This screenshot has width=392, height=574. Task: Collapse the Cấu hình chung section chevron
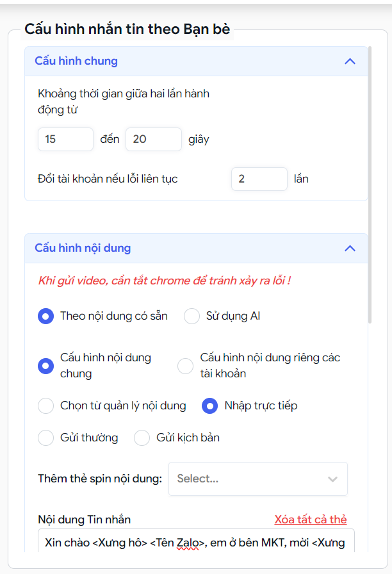click(350, 61)
